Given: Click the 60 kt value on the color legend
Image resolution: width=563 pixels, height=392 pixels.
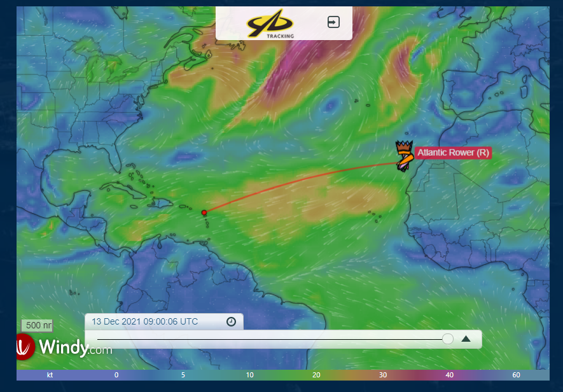Looking at the screenshot, I should click(x=517, y=375).
